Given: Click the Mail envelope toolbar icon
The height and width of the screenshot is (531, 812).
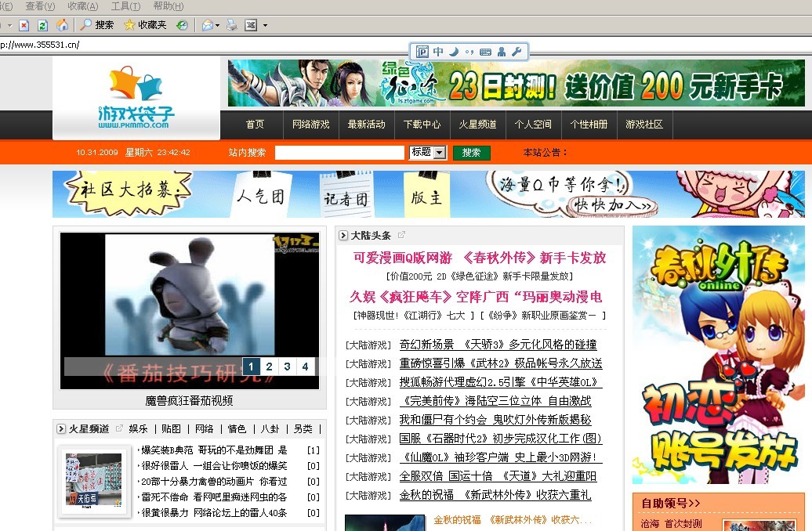Looking at the screenshot, I should tap(207, 25).
